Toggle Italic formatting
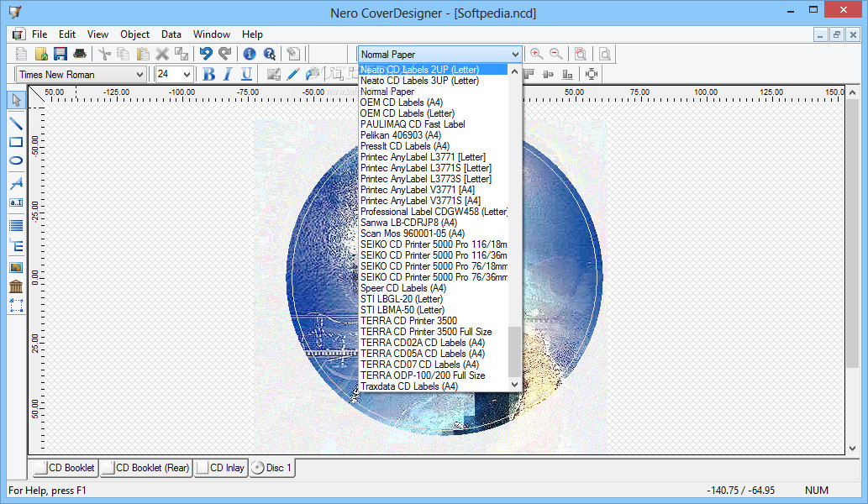The width and height of the screenshot is (868, 504). (x=228, y=74)
